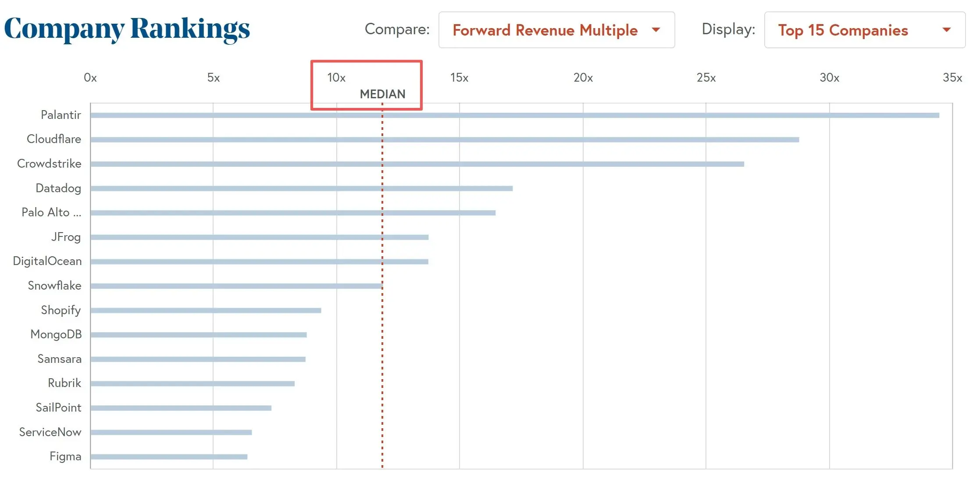
Task: Select the SailPoint bar
Action: click(x=181, y=408)
